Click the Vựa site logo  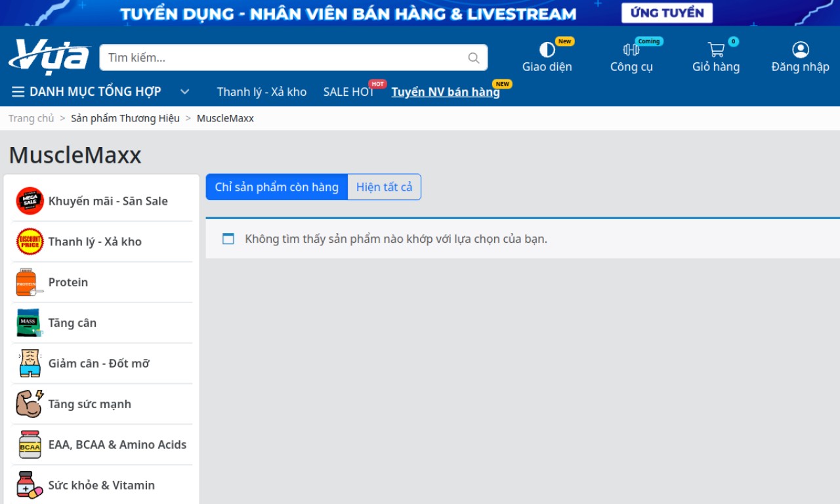[x=49, y=57]
